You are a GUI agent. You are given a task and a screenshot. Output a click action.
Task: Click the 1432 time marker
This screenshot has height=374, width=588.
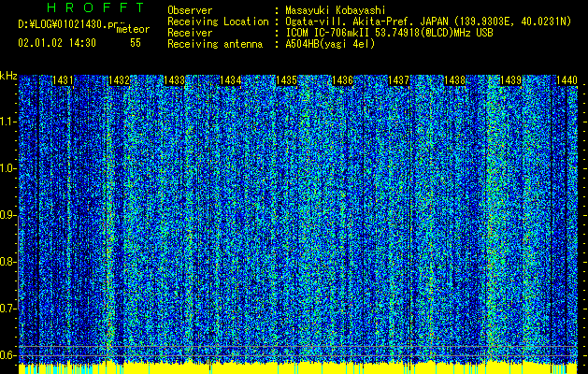tap(119, 80)
